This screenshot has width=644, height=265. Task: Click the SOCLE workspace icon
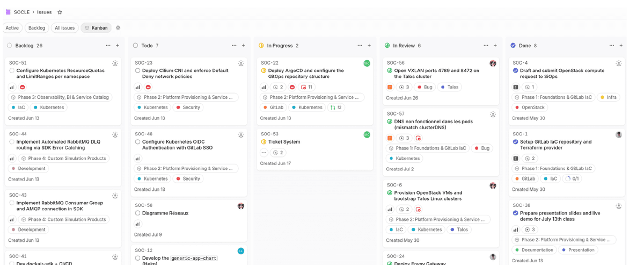pos(8,12)
